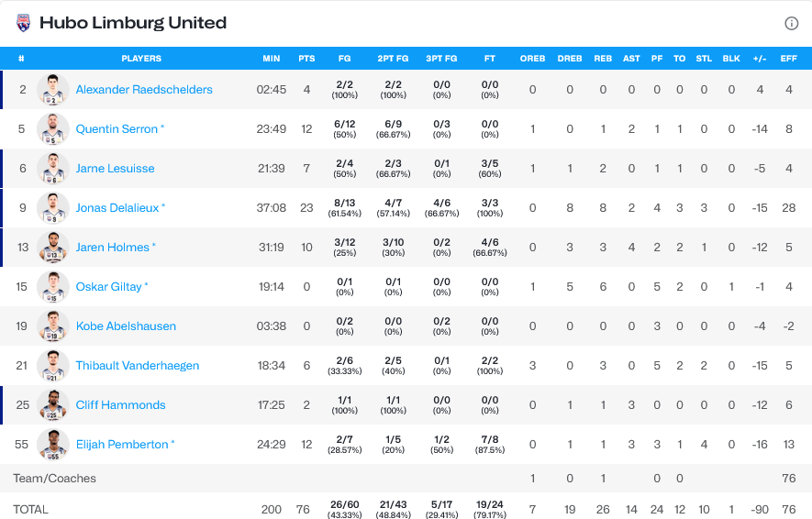Viewport: 812px width, 519px height.
Task: Click the Hubo Limburg United team logo
Action: tap(24, 23)
